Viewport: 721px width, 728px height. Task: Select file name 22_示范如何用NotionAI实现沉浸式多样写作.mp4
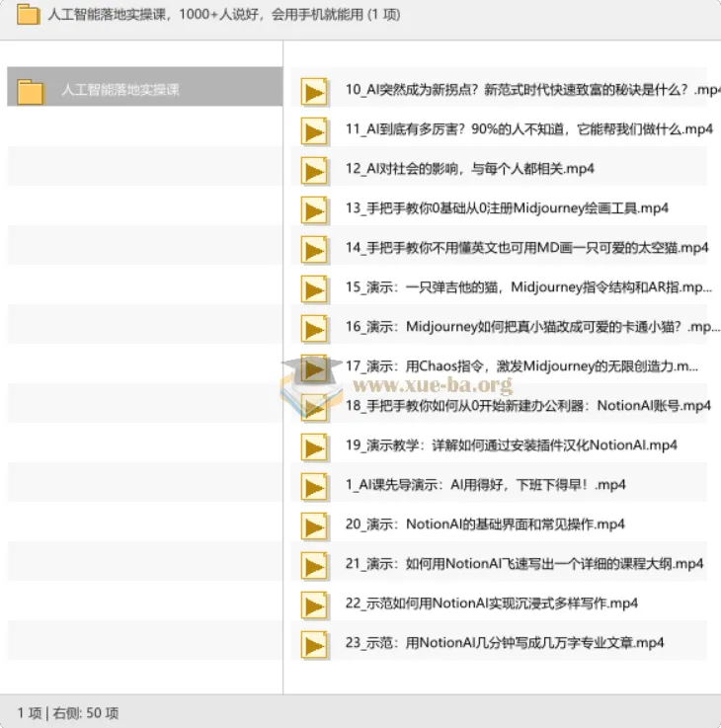[492, 603]
